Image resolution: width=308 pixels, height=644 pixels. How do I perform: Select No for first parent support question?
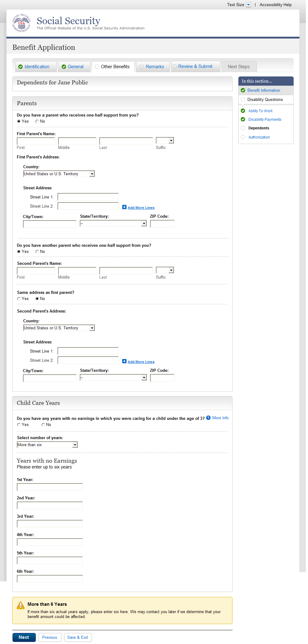[x=37, y=121]
